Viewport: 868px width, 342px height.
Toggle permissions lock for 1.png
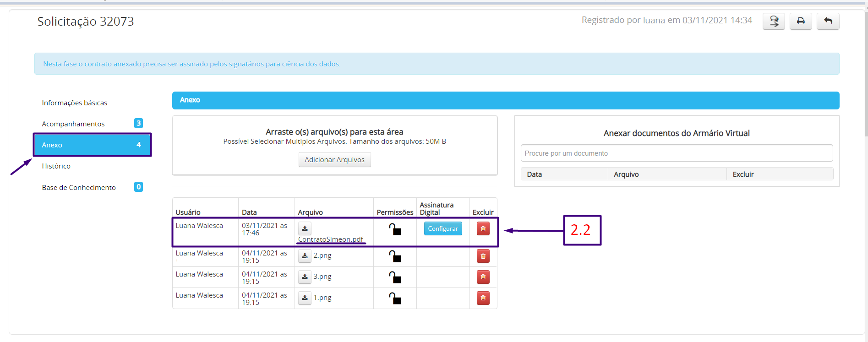(x=395, y=298)
